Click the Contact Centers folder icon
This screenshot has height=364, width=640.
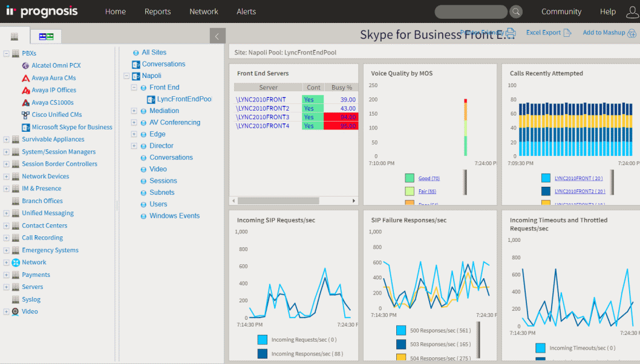coord(16,226)
